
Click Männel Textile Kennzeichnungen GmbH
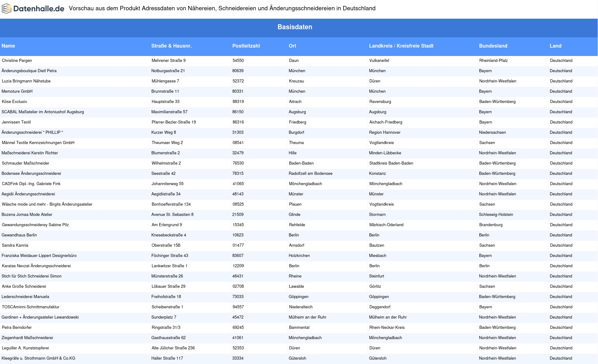(38, 143)
